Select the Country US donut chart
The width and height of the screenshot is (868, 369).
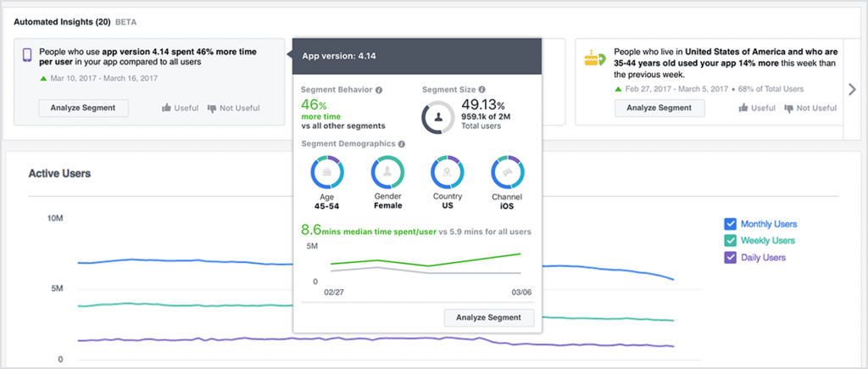[447, 172]
